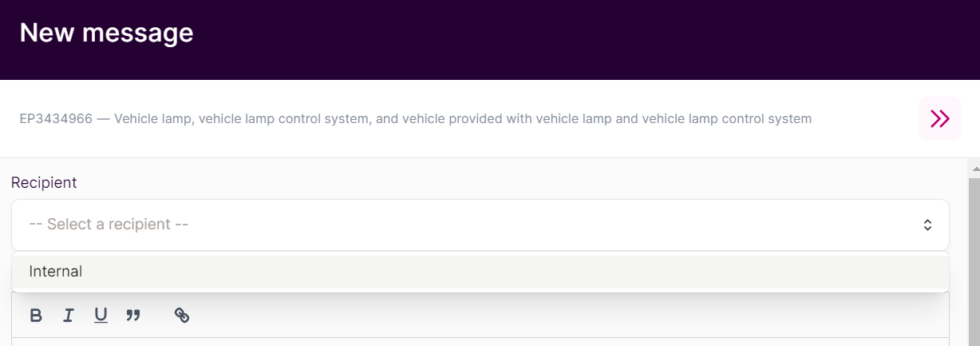This screenshot has width=980, height=346.
Task: Click the pink double-chevron arrow button
Action: [939, 119]
